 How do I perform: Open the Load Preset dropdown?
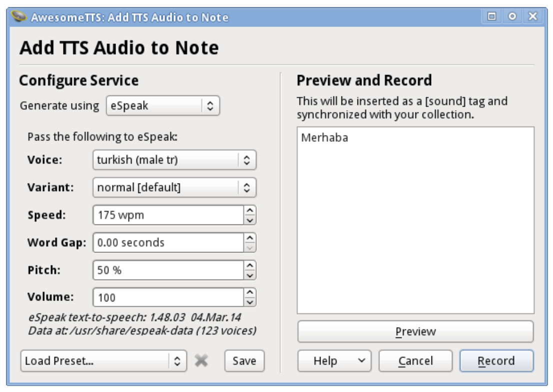(x=103, y=360)
